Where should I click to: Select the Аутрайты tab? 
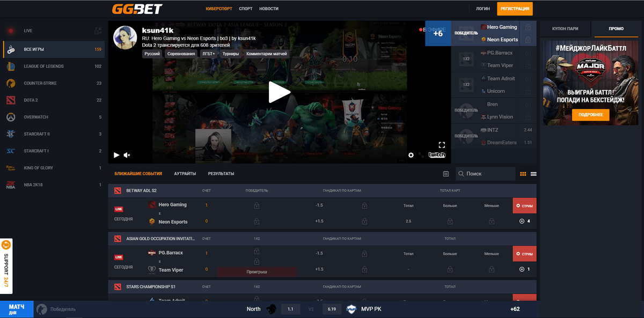185,174
